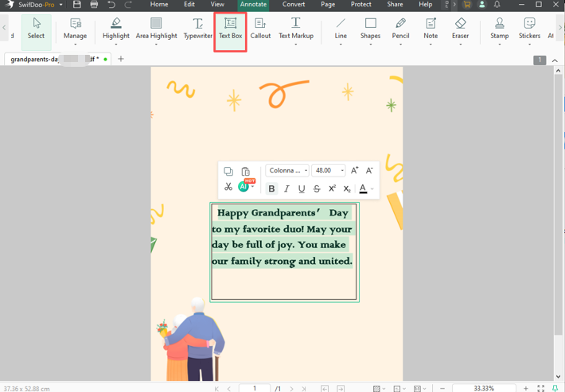Click the page number input field
The image size is (565, 392).
pos(255,388)
